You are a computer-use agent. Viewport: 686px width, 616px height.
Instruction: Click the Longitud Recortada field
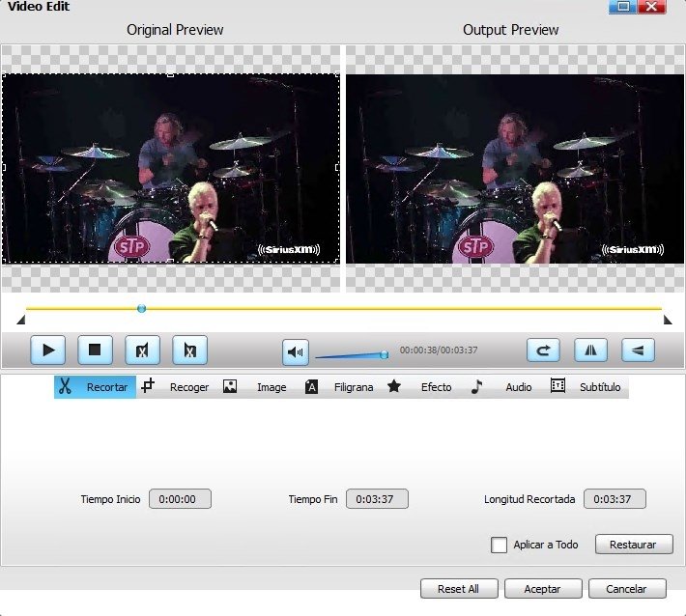[x=615, y=499]
